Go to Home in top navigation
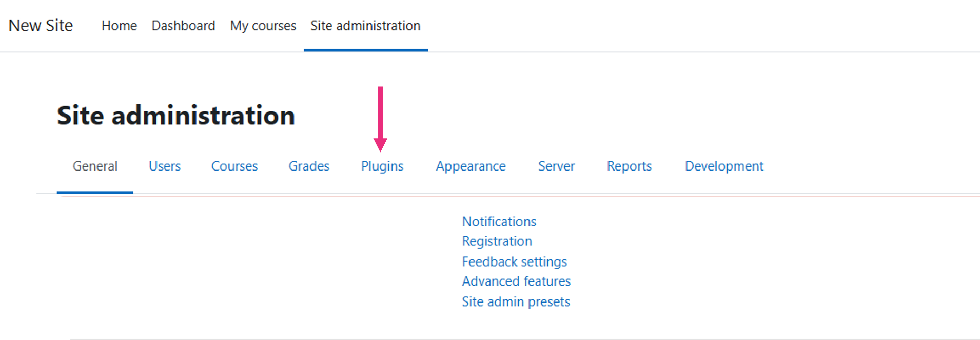 click(119, 26)
